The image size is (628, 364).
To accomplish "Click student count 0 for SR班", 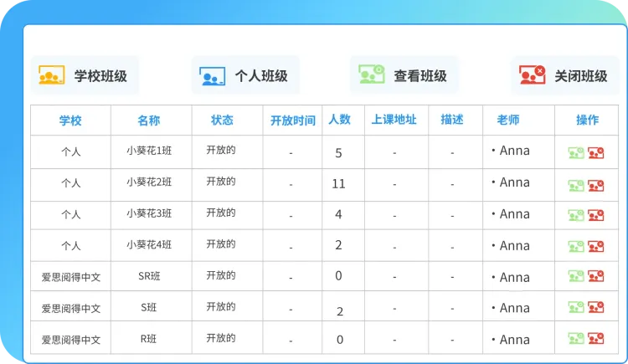I will click(x=338, y=276).
